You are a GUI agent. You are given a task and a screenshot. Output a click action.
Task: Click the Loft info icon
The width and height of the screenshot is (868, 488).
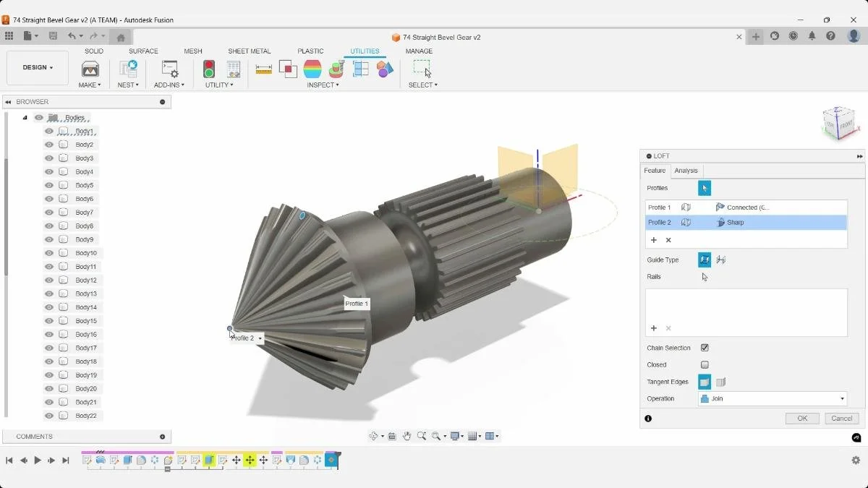[648, 419]
